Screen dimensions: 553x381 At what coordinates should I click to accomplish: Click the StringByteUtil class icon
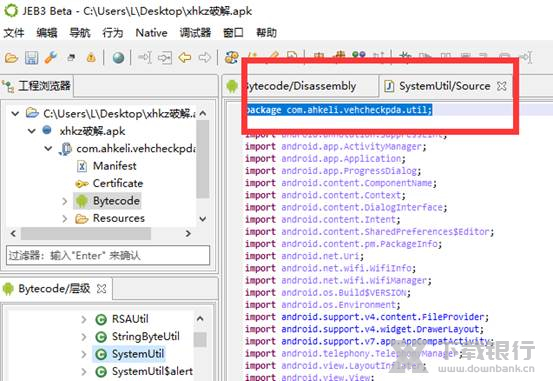click(x=101, y=337)
